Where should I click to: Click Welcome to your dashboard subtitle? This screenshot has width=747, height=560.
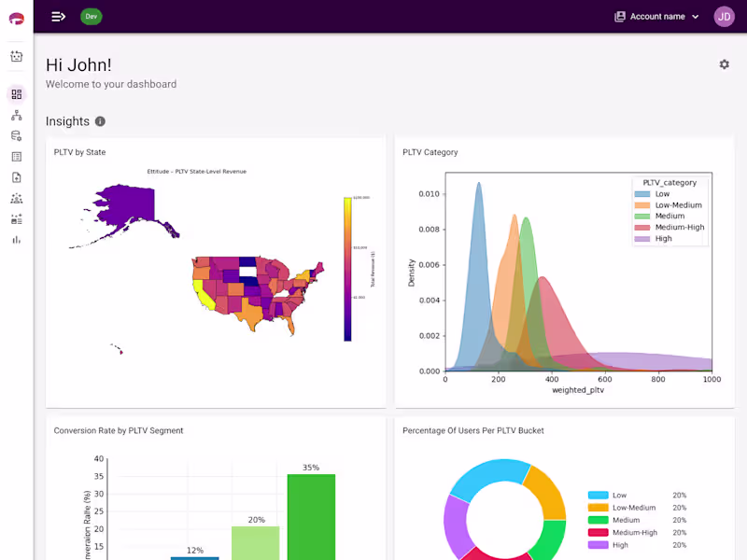tap(111, 84)
